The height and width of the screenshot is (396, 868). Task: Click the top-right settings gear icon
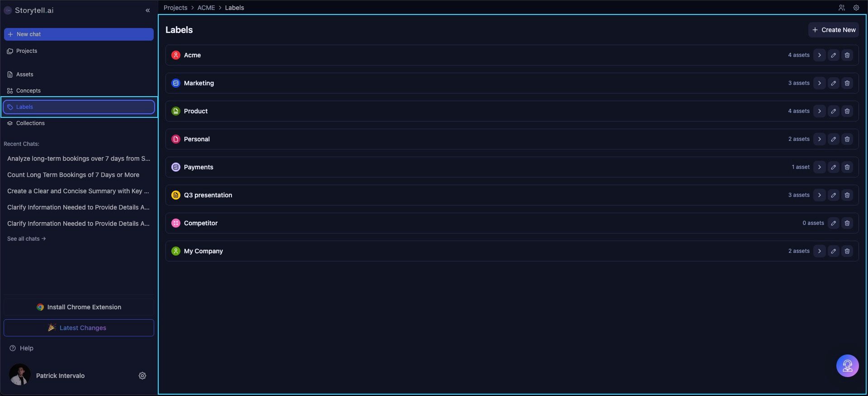[856, 8]
